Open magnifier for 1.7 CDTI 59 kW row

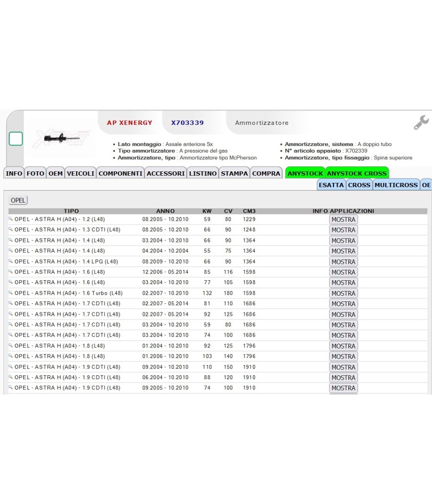(11, 324)
